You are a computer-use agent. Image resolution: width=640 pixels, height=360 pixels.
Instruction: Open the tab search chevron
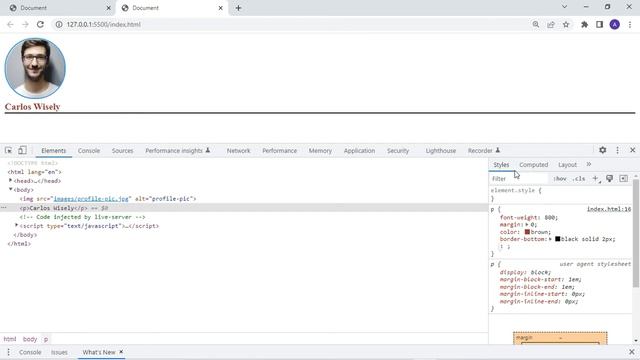click(x=564, y=7)
